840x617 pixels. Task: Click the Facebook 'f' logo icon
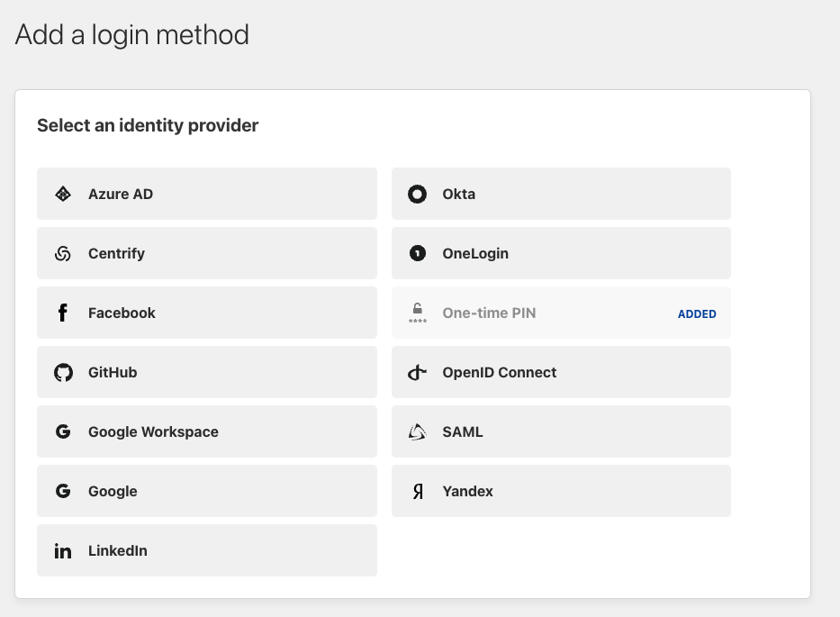(63, 313)
